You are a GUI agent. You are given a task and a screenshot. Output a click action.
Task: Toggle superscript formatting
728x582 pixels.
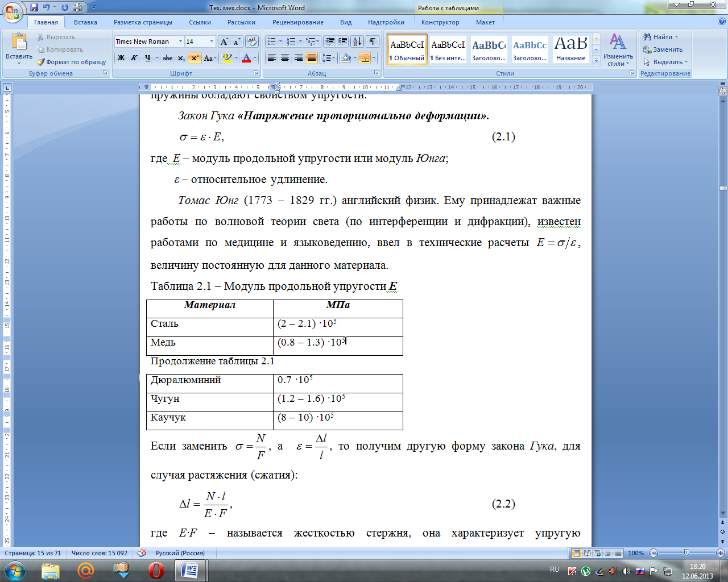(195, 58)
